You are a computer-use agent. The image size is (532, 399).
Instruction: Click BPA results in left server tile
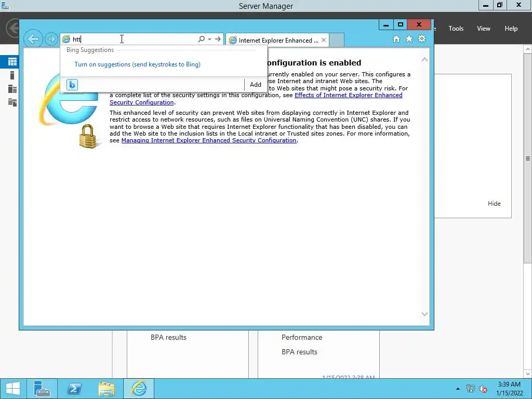(x=168, y=337)
